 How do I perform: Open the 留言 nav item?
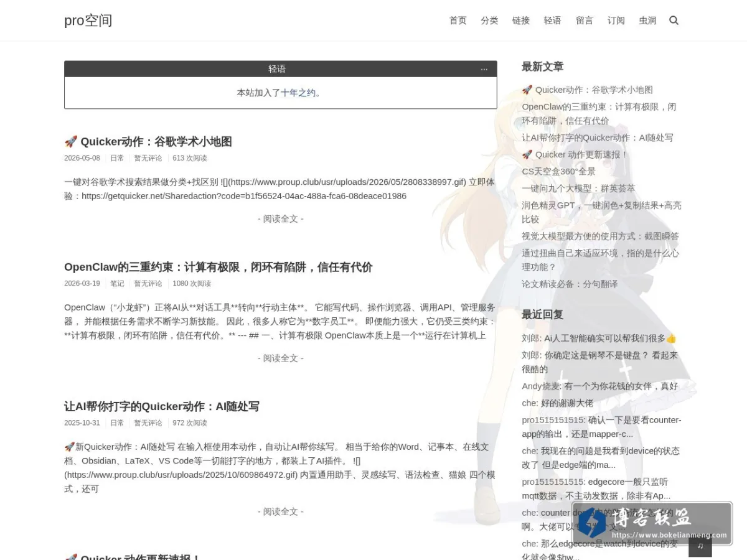[x=585, y=21]
